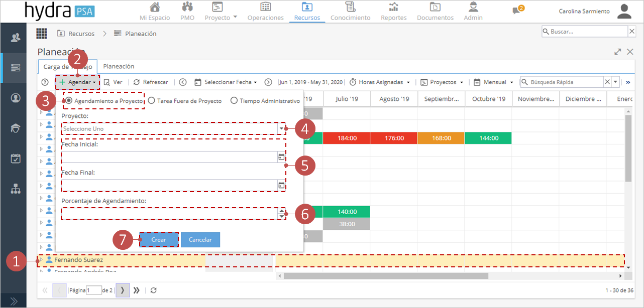The height and width of the screenshot is (308, 644).
Task: Open notifications chat bubble icon
Action: tap(516, 11)
